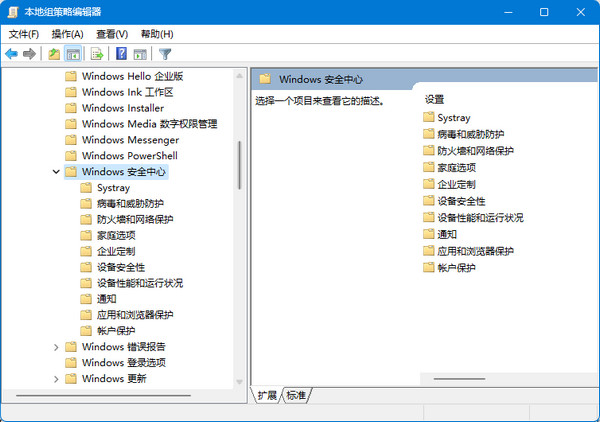Click the 选择一个项目来查看它的描述 text

point(320,101)
